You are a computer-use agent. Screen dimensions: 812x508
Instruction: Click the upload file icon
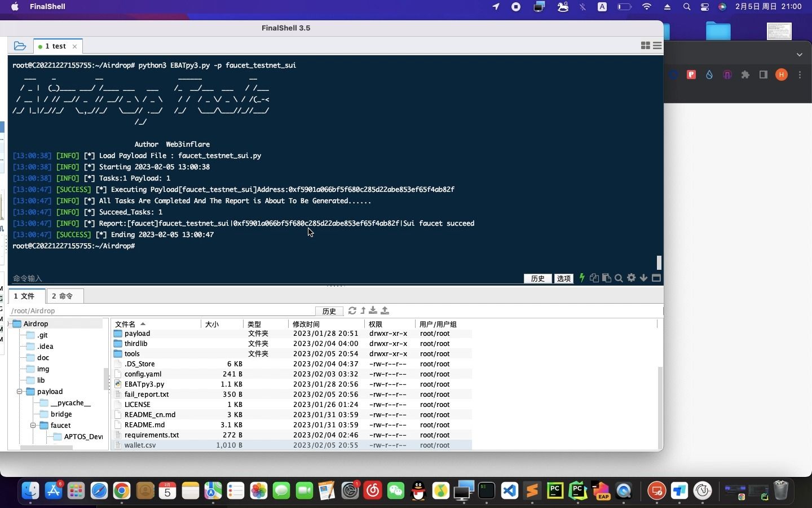click(x=385, y=310)
